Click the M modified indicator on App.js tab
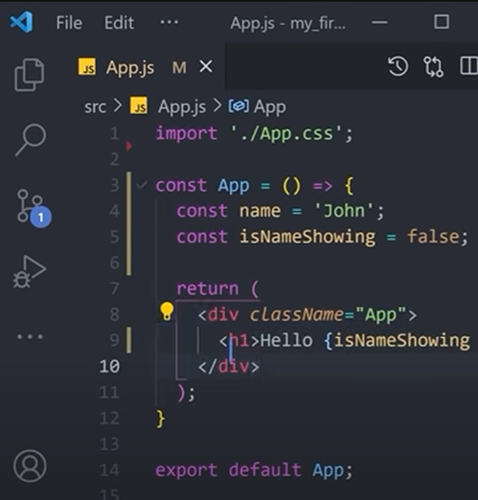Image resolution: width=478 pixels, height=500 pixels. pyautogui.click(x=179, y=68)
